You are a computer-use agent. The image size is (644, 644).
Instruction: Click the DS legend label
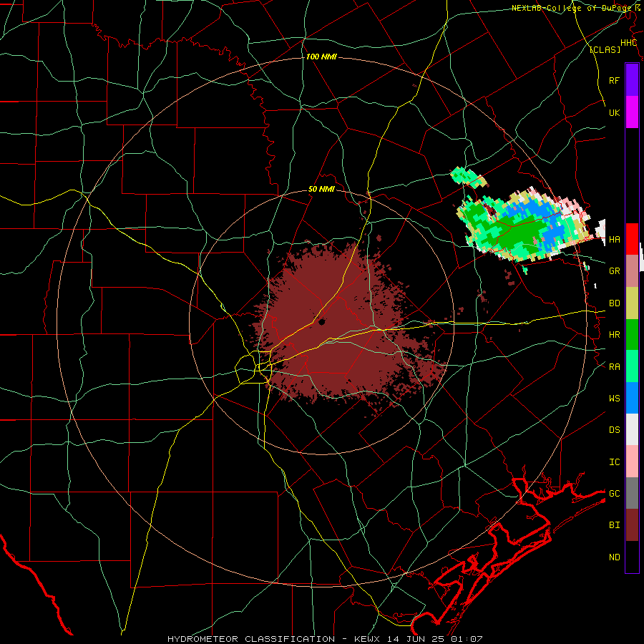click(x=614, y=430)
